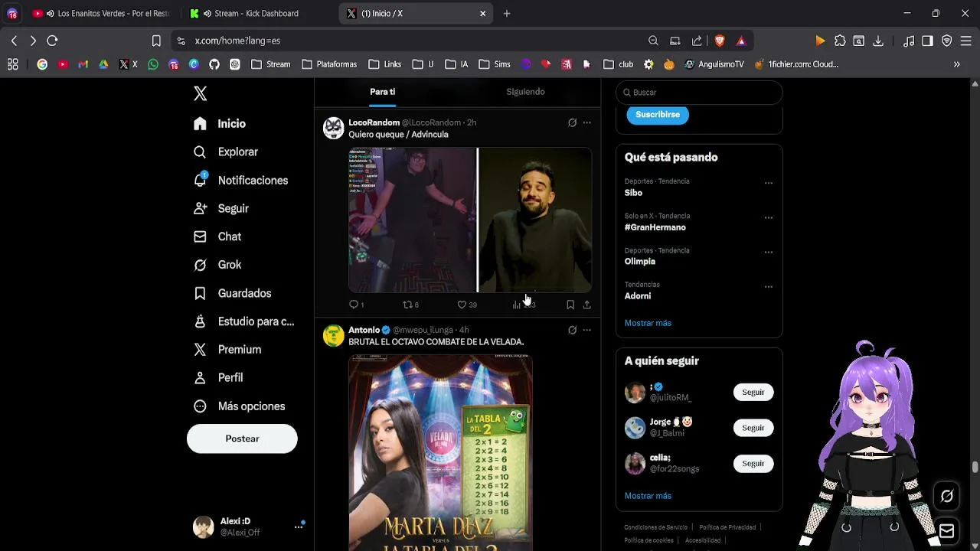Click the browser address bar URL
The height and width of the screenshot is (551, 980).
[237, 41]
